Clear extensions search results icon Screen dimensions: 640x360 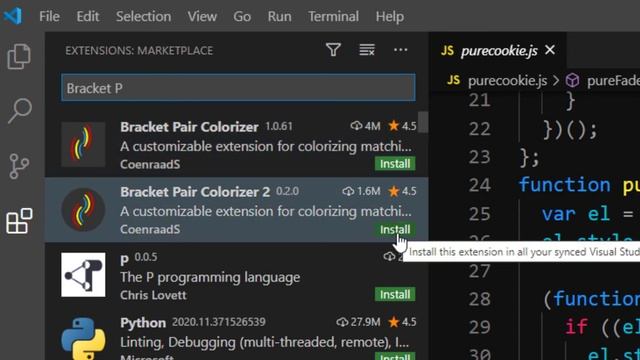[367, 50]
